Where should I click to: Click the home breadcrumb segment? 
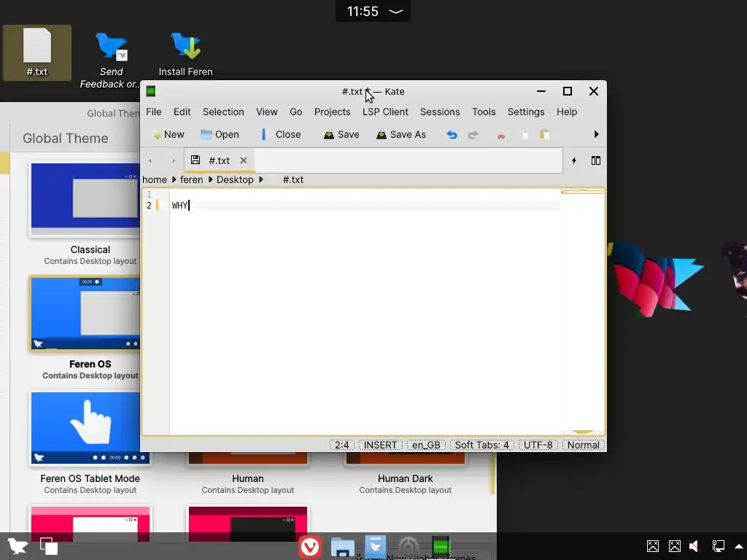point(155,179)
